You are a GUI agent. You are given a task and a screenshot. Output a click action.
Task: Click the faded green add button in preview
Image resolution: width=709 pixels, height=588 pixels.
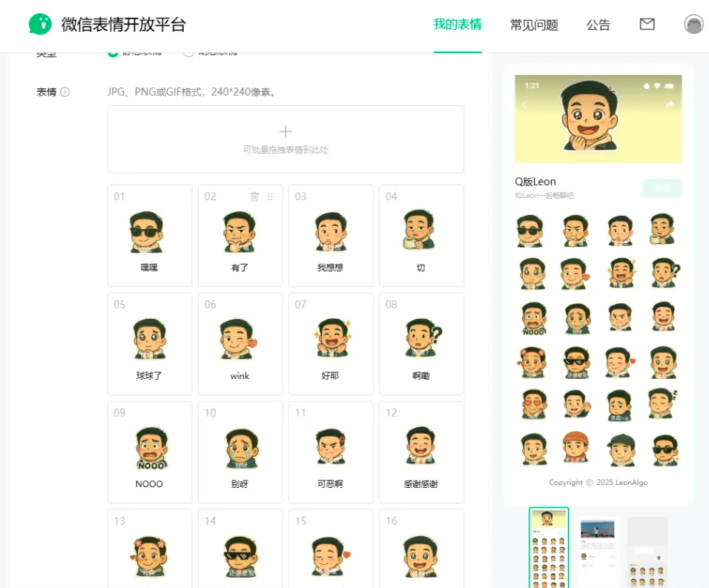(662, 188)
